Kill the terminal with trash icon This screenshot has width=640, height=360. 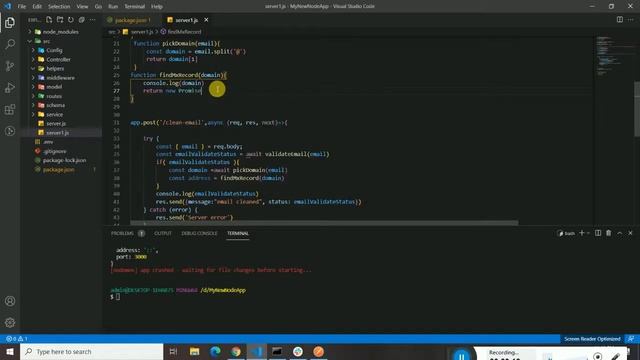[x=609, y=233]
